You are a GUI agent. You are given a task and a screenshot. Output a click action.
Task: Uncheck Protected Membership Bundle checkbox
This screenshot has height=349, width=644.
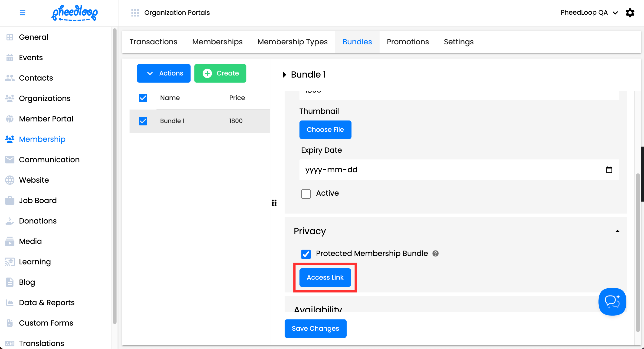coord(306,254)
